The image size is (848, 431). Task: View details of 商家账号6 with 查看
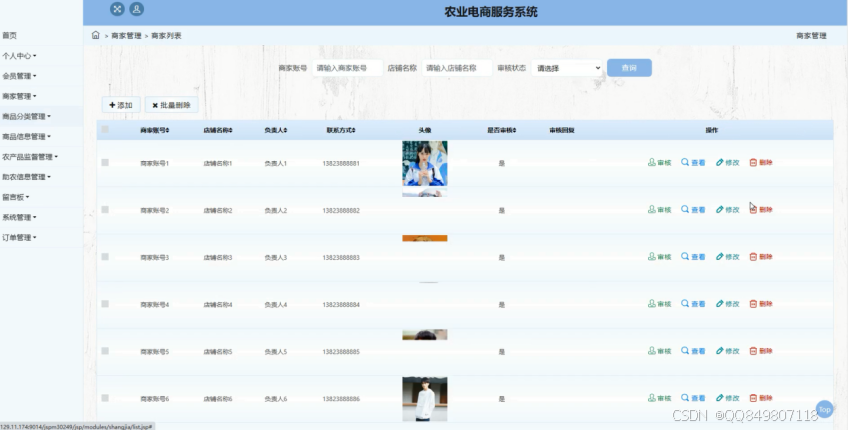point(693,398)
